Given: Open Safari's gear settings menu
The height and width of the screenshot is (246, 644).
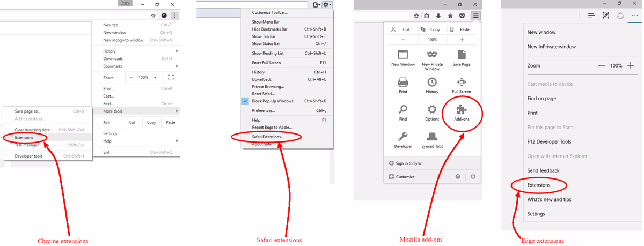Looking at the screenshot, I should point(327,4).
